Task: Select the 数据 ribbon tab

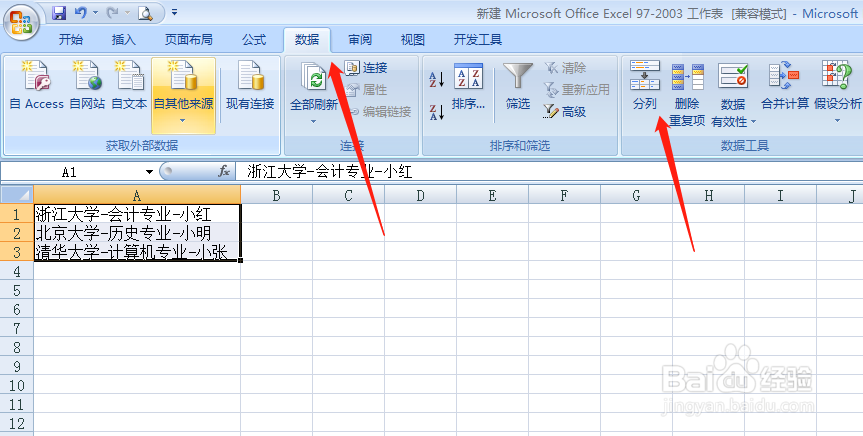Action: 307,40
